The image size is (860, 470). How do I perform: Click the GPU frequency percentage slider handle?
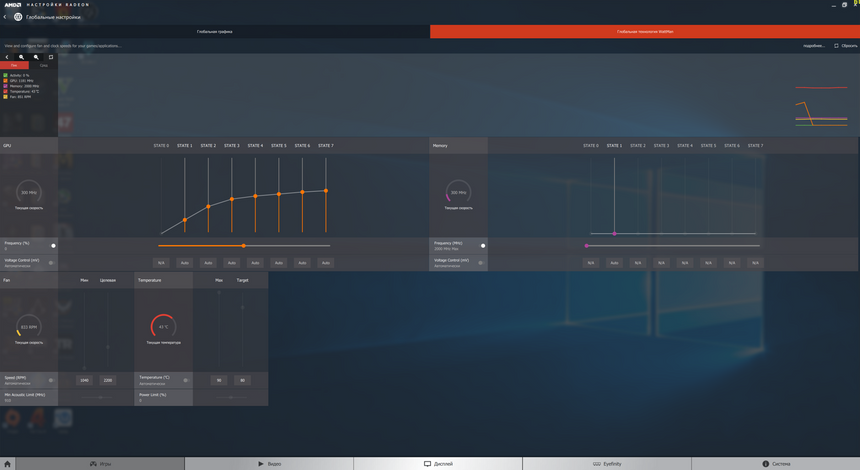click(243, 245)
